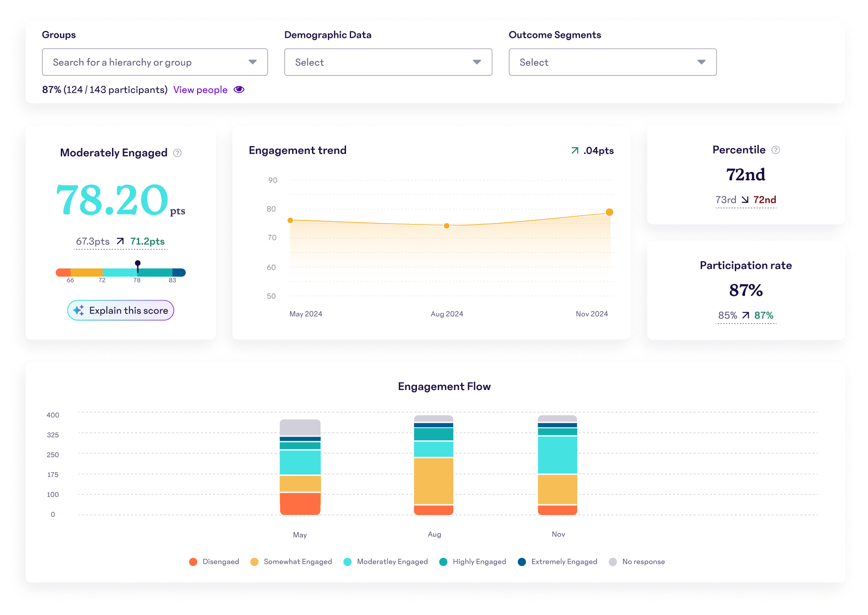This screenshot has width=868, height=615.
Task: Open the Moderately Engaged help tooltip
Action: (x=178, y=153)
